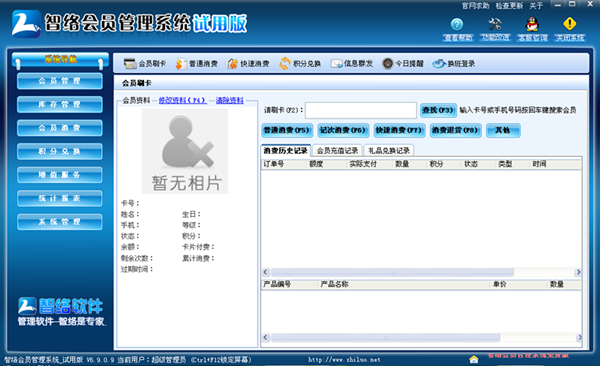
Task: Click the 请刷卡 card number input field
Action: pyautogui.click(x=361, y=110)
